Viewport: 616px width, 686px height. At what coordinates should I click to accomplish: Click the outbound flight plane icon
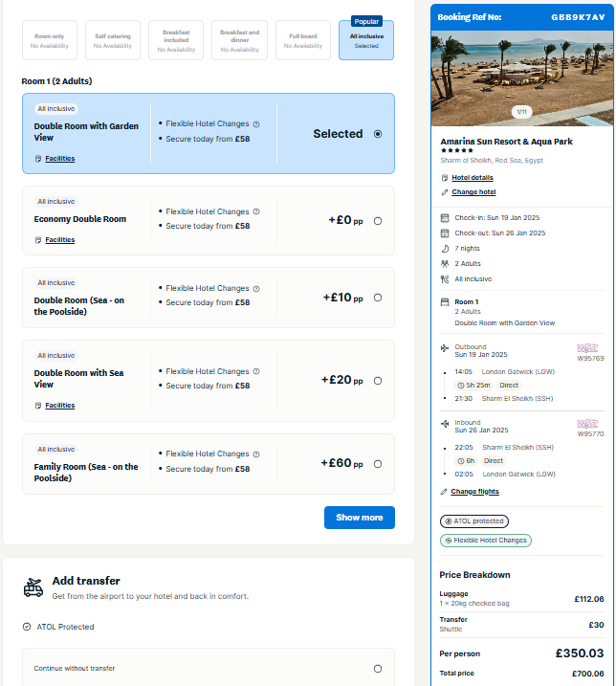point(445,348)
